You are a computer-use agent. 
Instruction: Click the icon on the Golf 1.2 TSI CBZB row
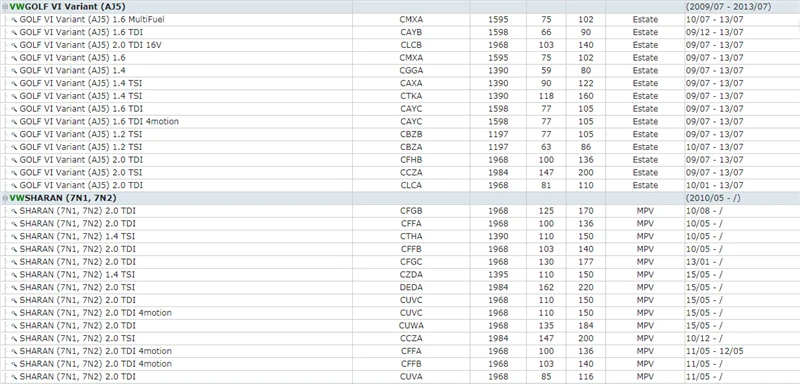[x=14, y=134]
